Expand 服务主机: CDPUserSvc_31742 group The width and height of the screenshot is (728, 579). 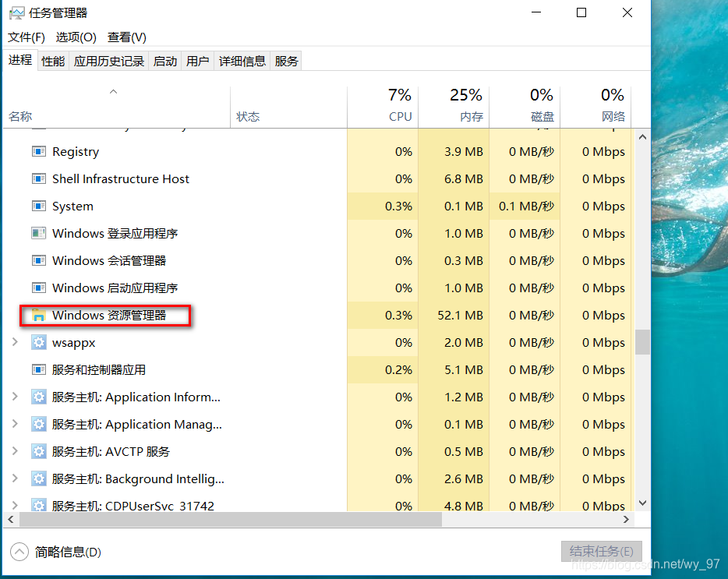coord(15,505)
